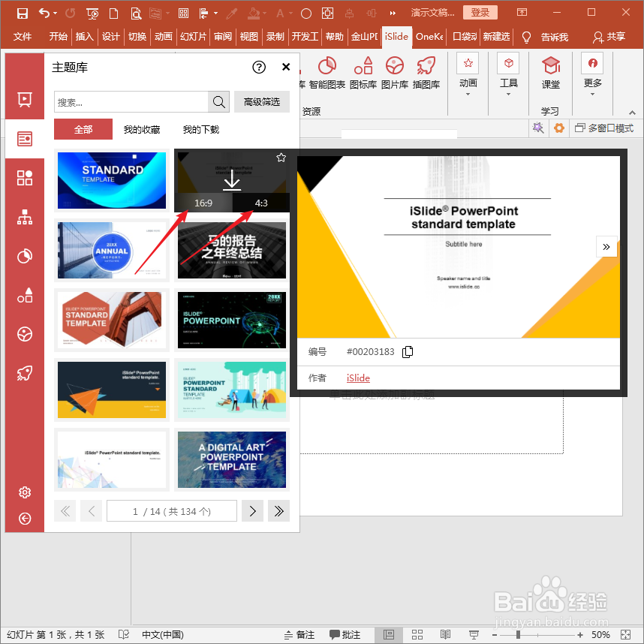Click the 共享 share button
The height and width of the screenshot is (644, 644).
tap(609, 37)
